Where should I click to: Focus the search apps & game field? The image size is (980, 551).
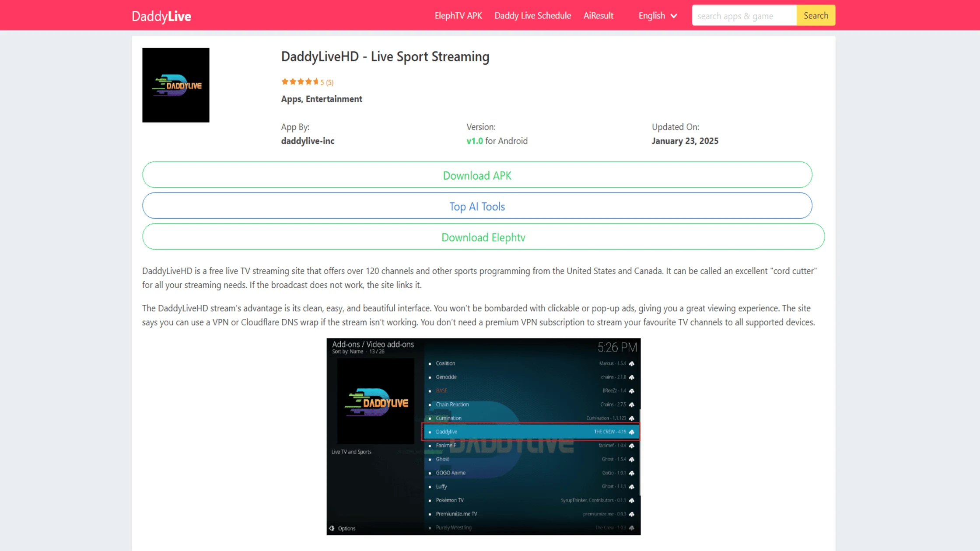744,16
